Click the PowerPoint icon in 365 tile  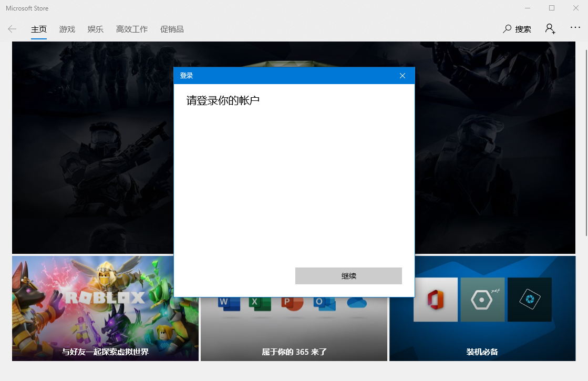click(x=292, y=304)
